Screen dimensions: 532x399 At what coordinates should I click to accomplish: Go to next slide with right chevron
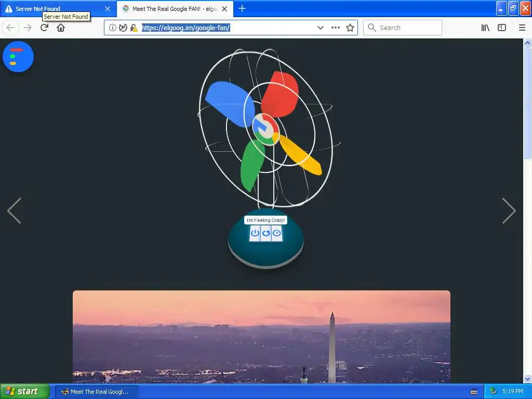509,211
